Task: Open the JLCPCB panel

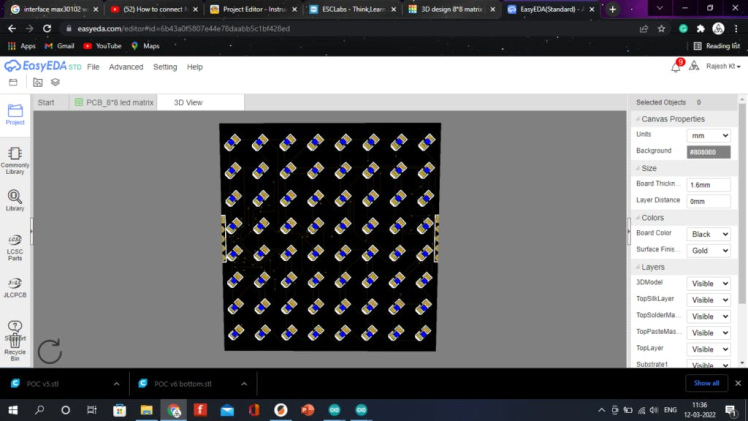Action: [15, 288]
